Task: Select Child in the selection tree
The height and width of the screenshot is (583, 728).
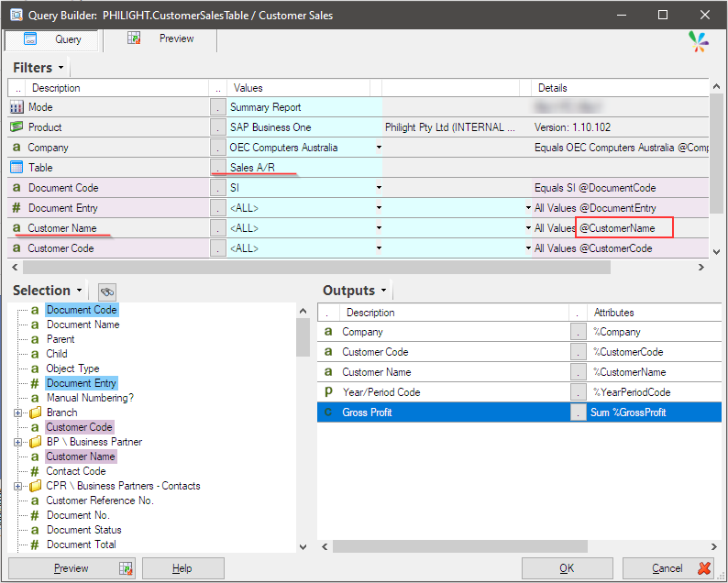Action: (57, 354)
